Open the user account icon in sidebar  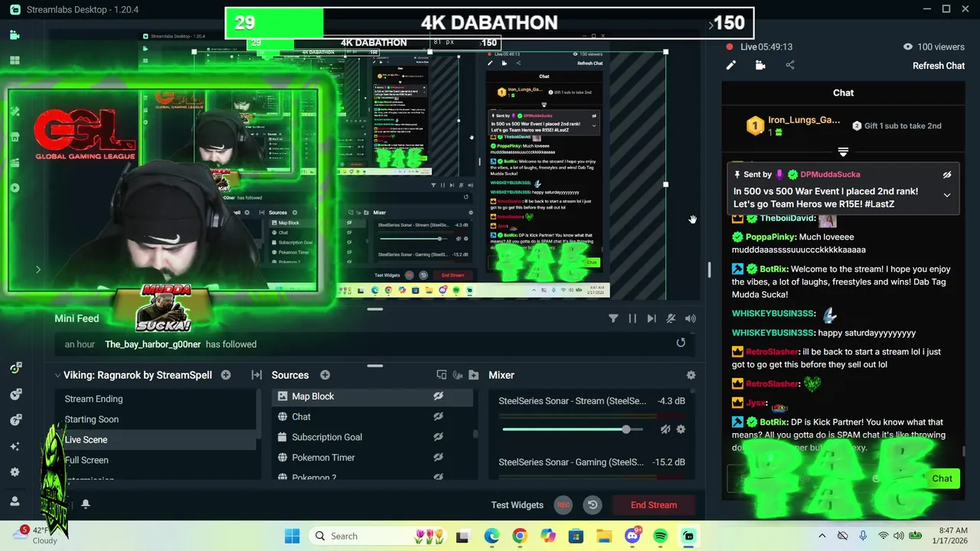(x=15, y=501)
